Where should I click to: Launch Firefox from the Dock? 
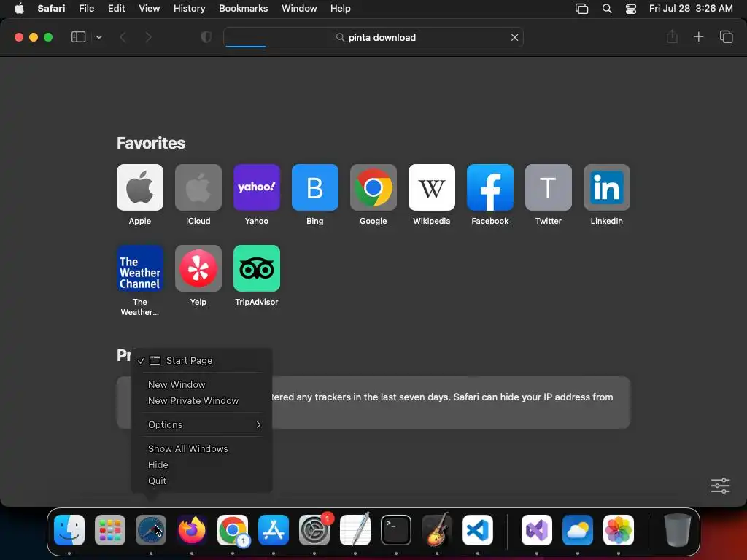coord(192,530)
